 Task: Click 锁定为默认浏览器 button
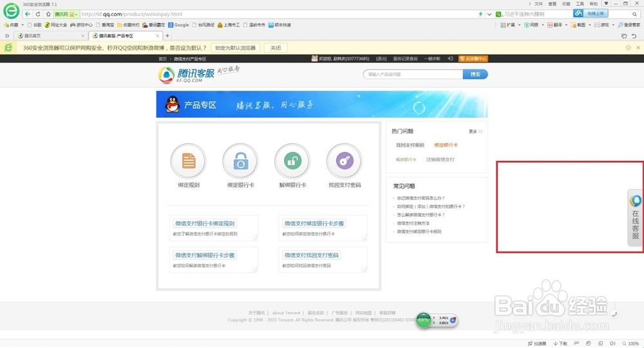tap(236, 48)
